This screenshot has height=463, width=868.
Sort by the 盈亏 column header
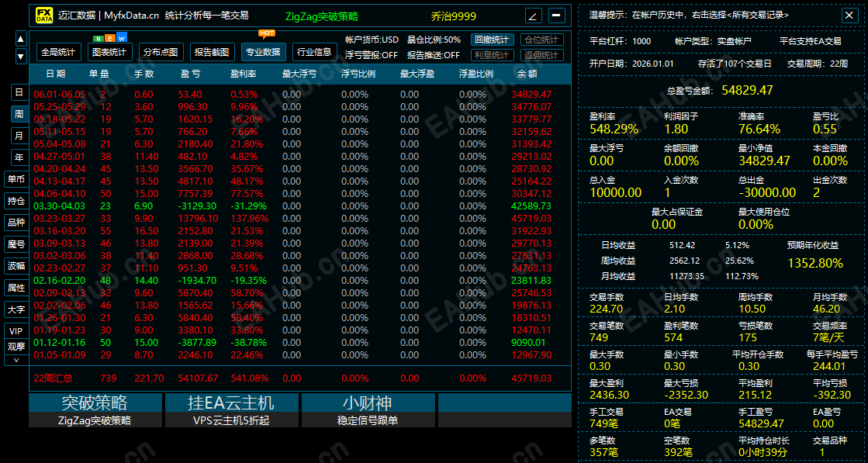tap(190, 74)
